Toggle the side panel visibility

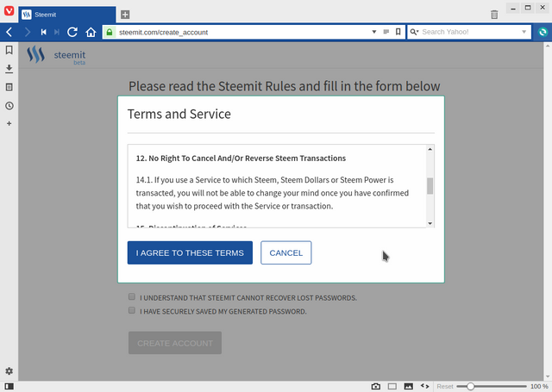point(9,386)
